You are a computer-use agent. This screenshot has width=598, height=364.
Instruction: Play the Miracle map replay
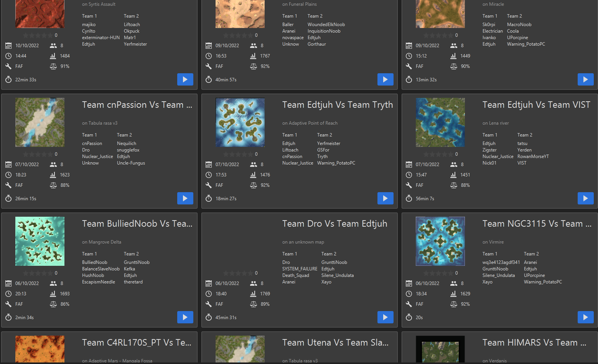pyautogui.click(x=585, y=79)
